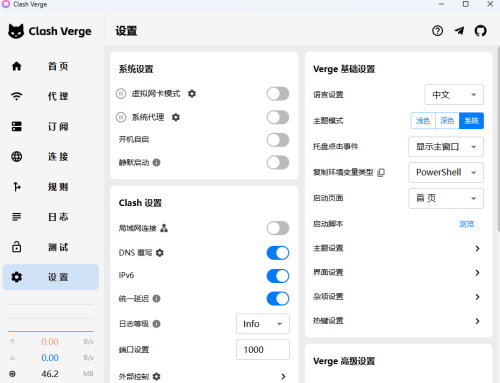Image resolution: width=500 pixels, height=383 pixels.
Task: Click the upload speed arrow icon
Action: click(x=12, y=342)
